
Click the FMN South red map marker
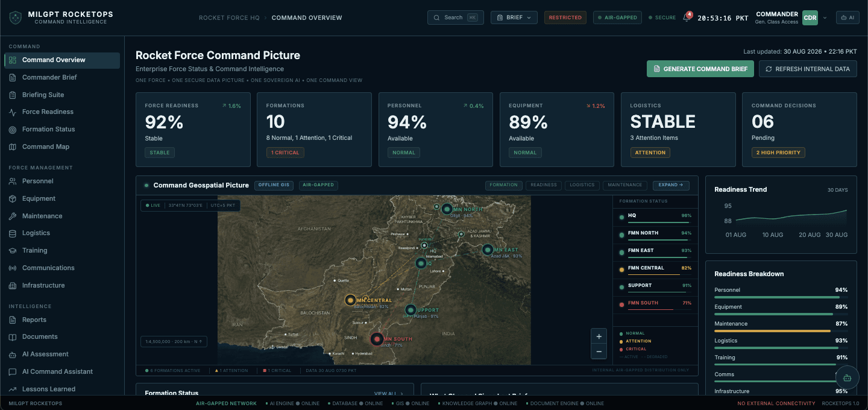pos(377,339)
